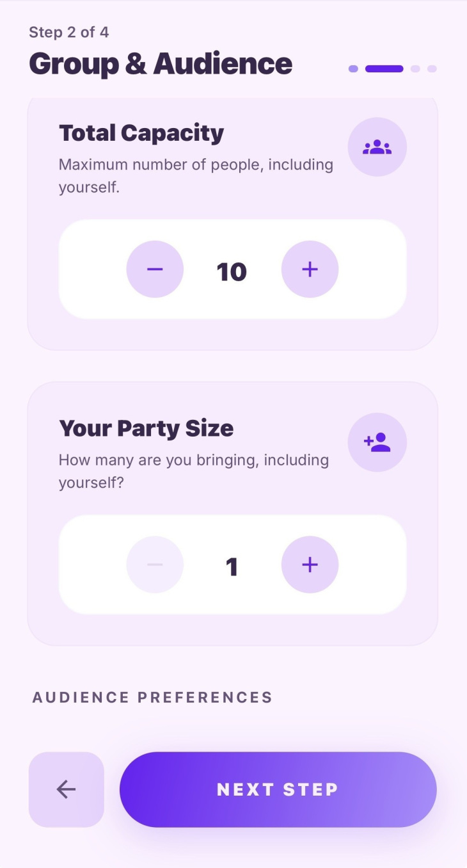Click the Audience Preferences section header
This screenshot has width=467, height=868.
click(x=152, y=697)
